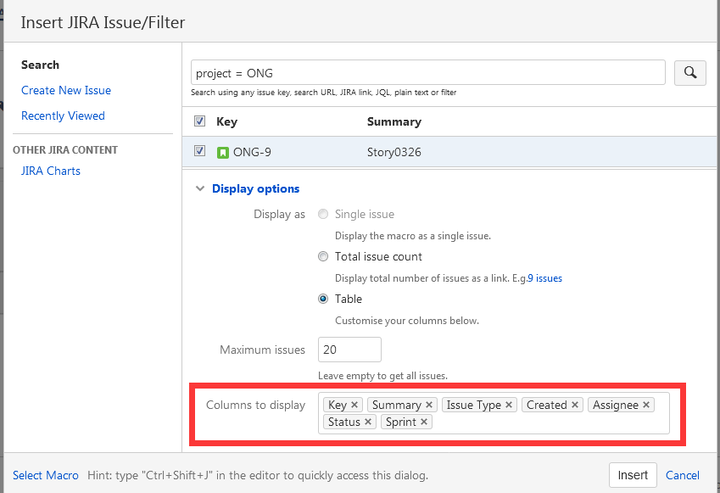
Task: Toggle the select-all checkbox beside Key
Action: [199, 121]
